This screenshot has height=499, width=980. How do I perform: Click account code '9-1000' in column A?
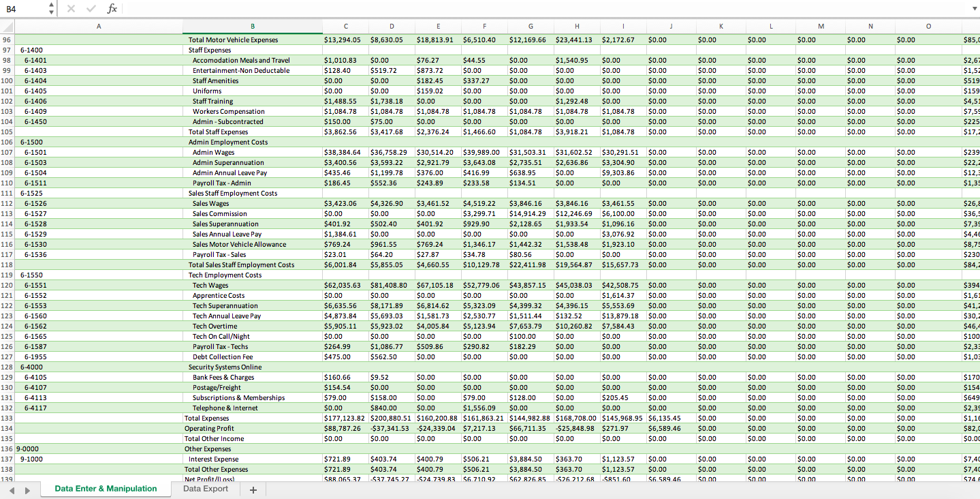click(x=99, y=459)
